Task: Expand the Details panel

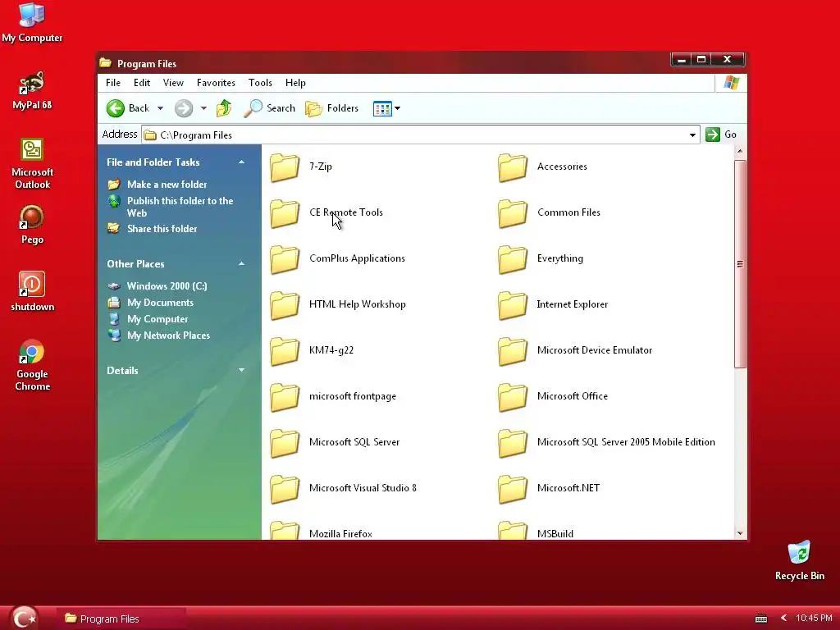Action: point(242,370)
